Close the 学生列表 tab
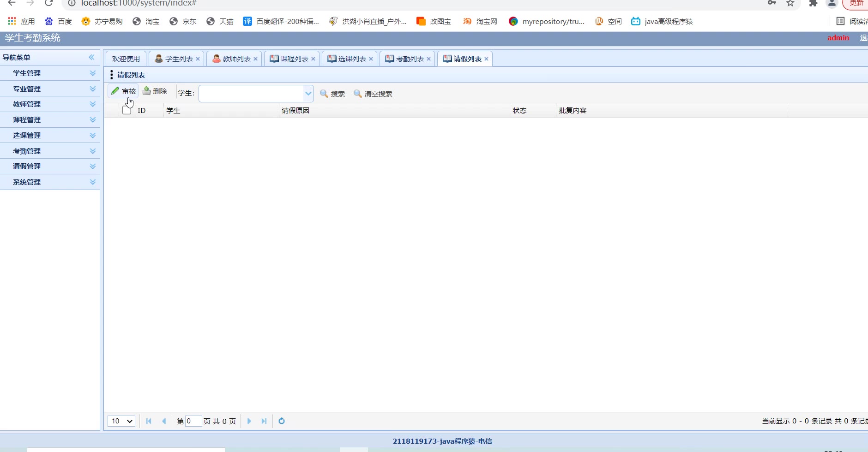 [198, 59]
